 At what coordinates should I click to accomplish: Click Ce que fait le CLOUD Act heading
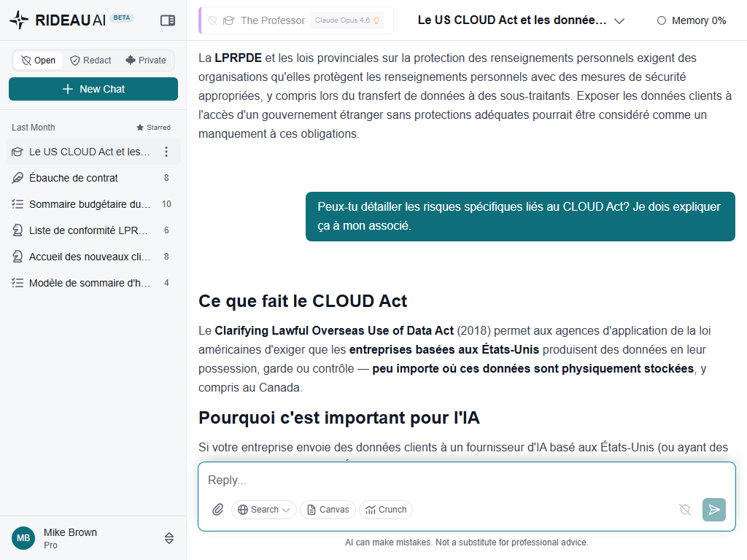[x=303, y=301]
